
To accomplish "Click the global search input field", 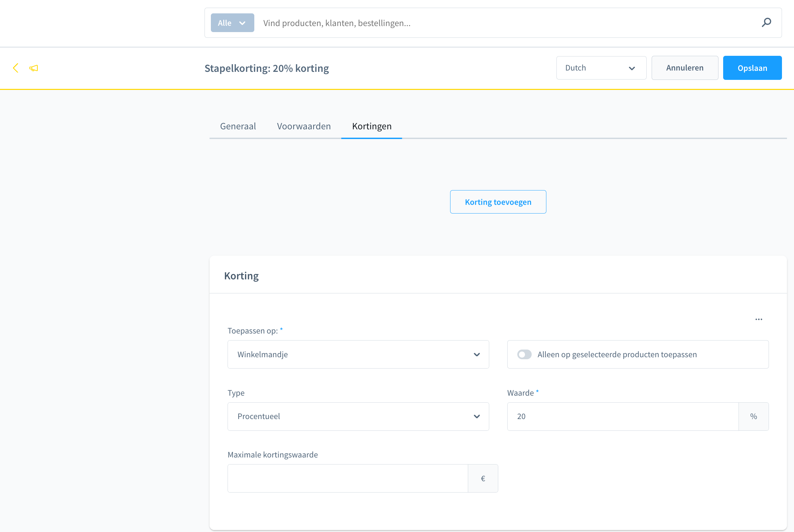I will point(502,23).
